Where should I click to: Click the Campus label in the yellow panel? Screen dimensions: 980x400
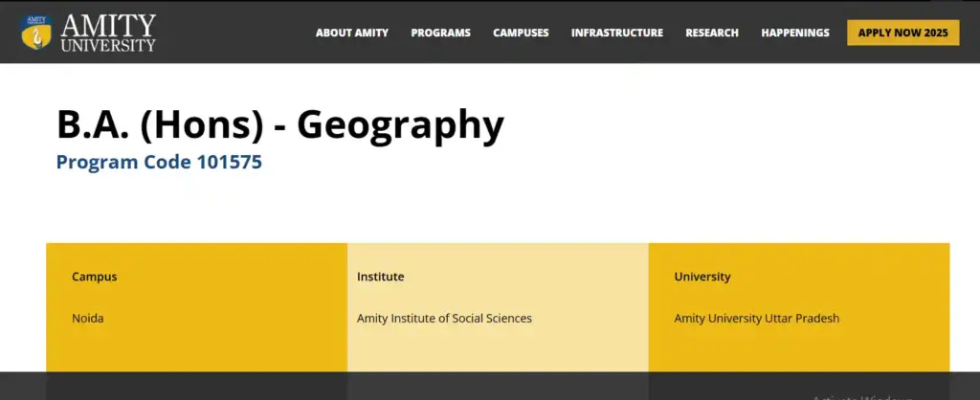click(94, 277)
